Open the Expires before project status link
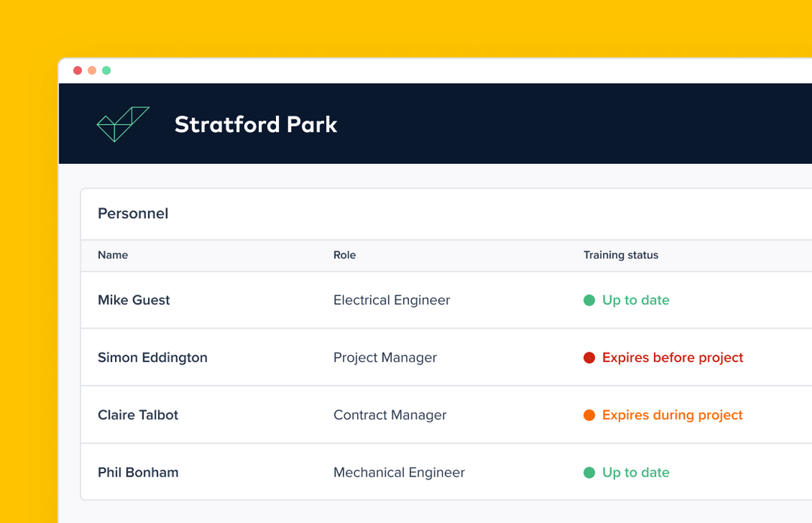Screen dimensions: 812x523 pyautogui.click(x=672, y=358)
